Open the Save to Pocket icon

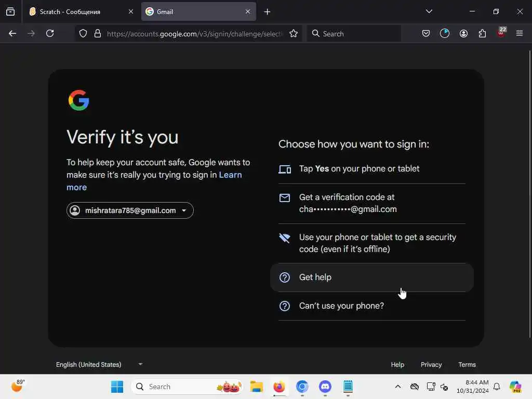(x=426, y=33)
